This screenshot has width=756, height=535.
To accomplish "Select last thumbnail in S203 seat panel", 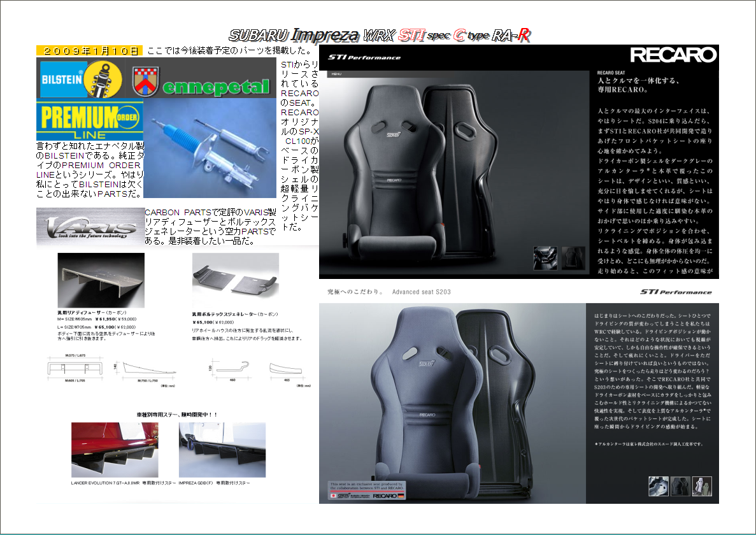I will 702,486.
